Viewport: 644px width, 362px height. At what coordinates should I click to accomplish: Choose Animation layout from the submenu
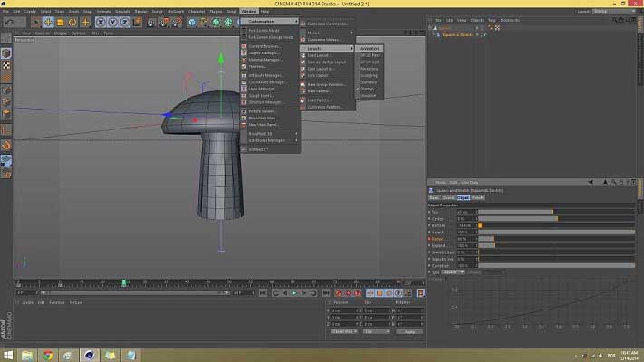(370, 48)
